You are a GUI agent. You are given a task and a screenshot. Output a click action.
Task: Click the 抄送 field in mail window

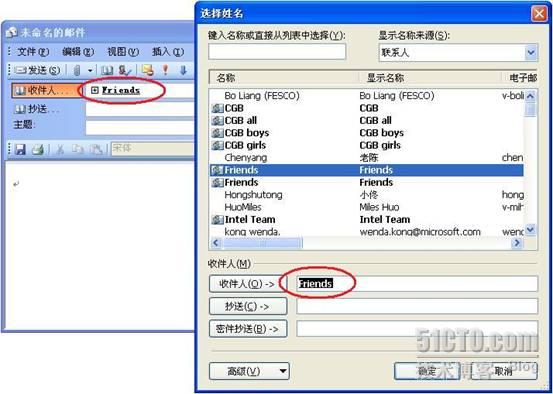click(x=140, y=109)
